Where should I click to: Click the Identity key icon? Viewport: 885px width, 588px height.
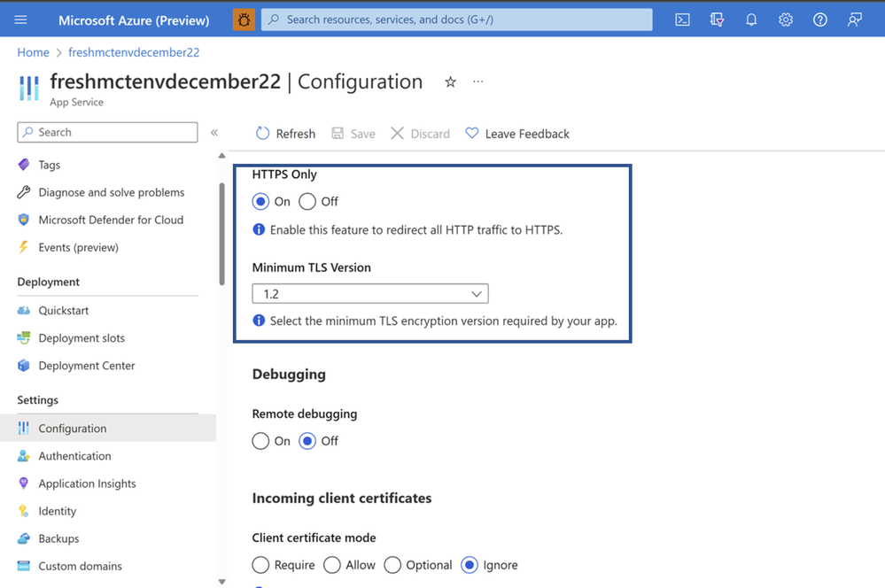[x=24, y=511]
